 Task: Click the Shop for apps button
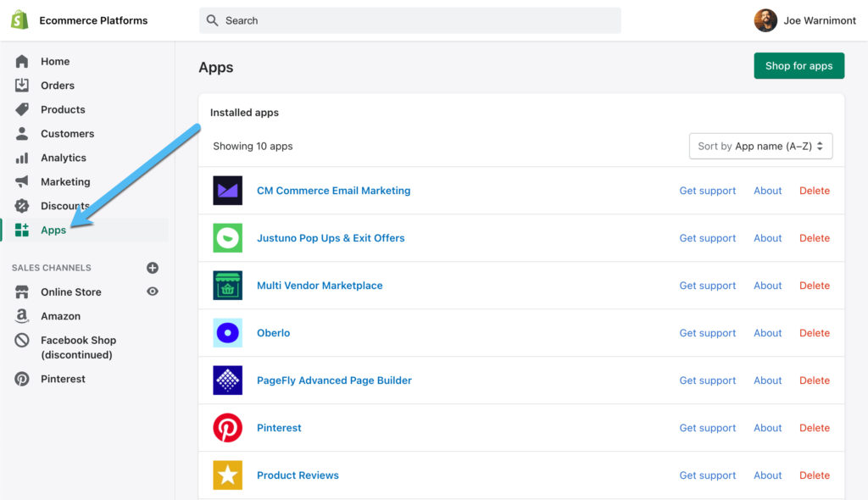(798, 66)
